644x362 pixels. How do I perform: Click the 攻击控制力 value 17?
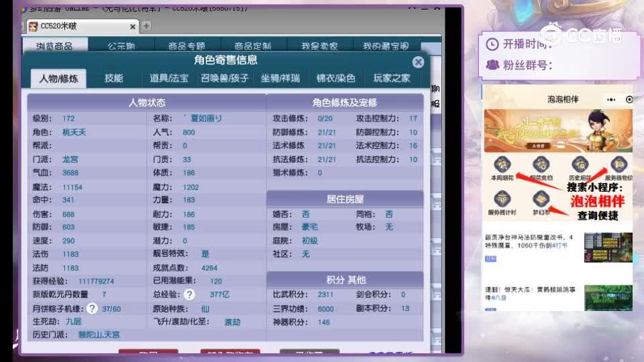point(413,119)
